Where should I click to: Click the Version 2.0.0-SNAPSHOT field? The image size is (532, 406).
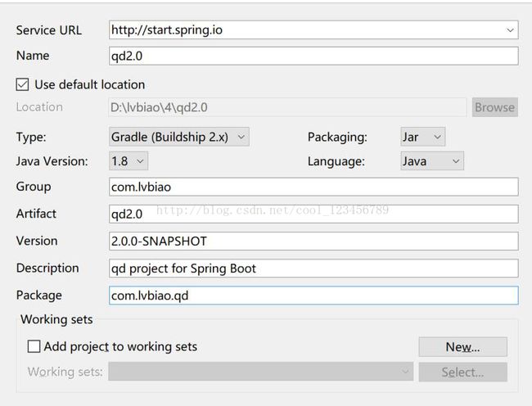click(313, 241)
